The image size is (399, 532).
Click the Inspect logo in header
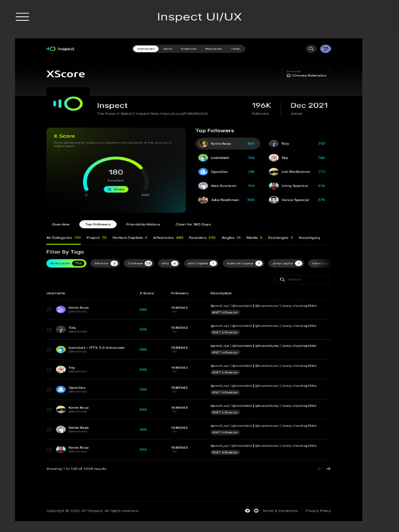click(60, 49)
